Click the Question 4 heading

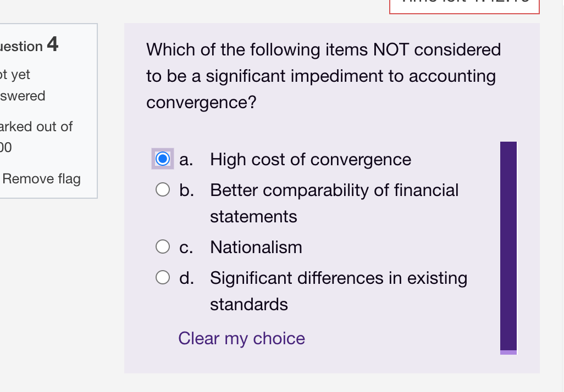pyautogui.click(x=30, y=45)
